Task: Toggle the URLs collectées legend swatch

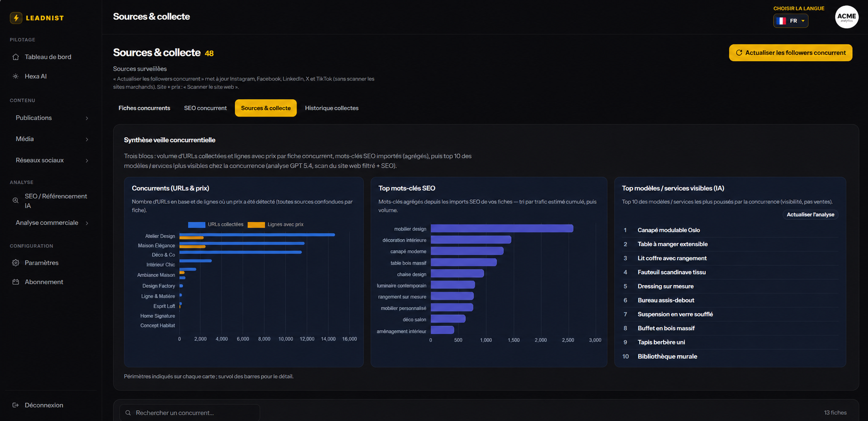Action: 196,224
